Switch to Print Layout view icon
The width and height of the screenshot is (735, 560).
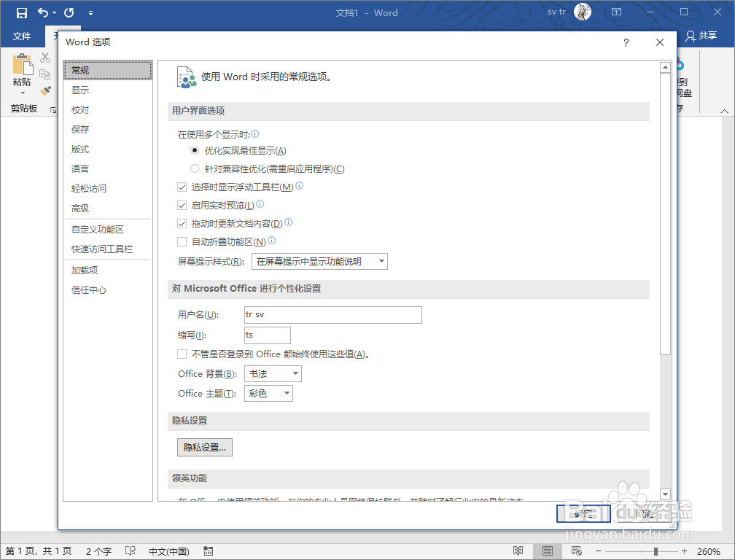tap(547, 551)
